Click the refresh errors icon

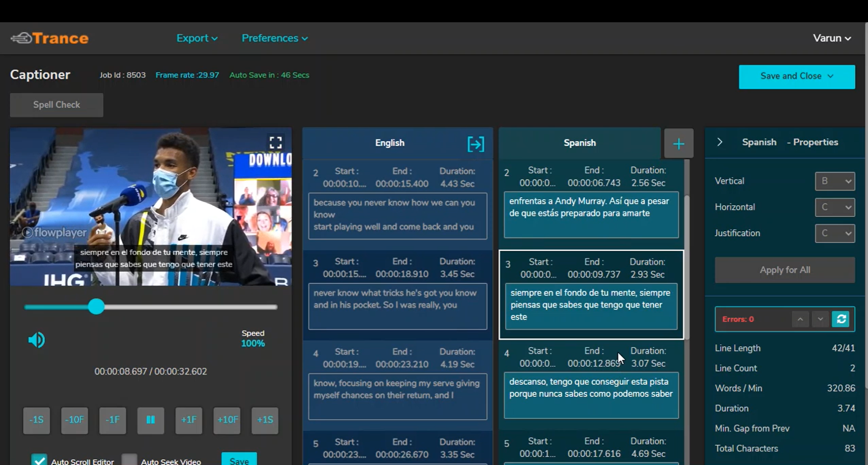(841, 319)
